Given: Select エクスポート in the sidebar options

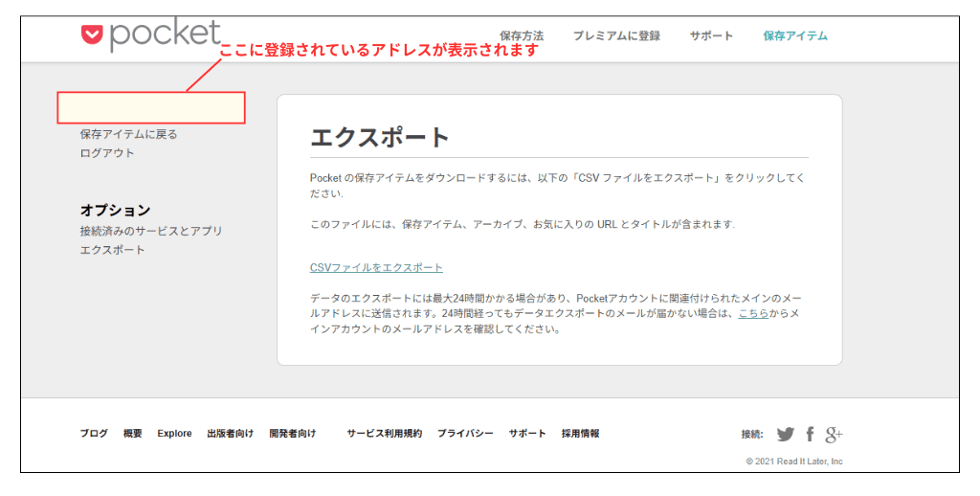Looking at the screenshot, I should point(113,250).
